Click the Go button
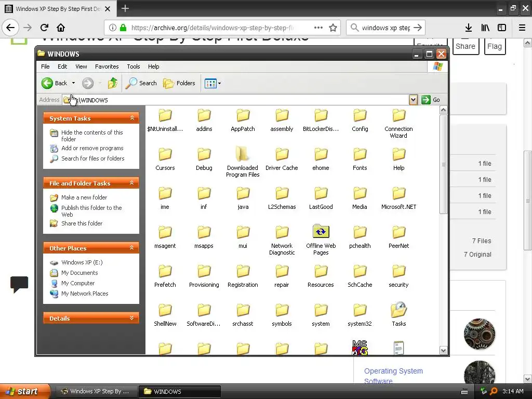This screenshot has height=399, width=532. [x=431, y=100]
